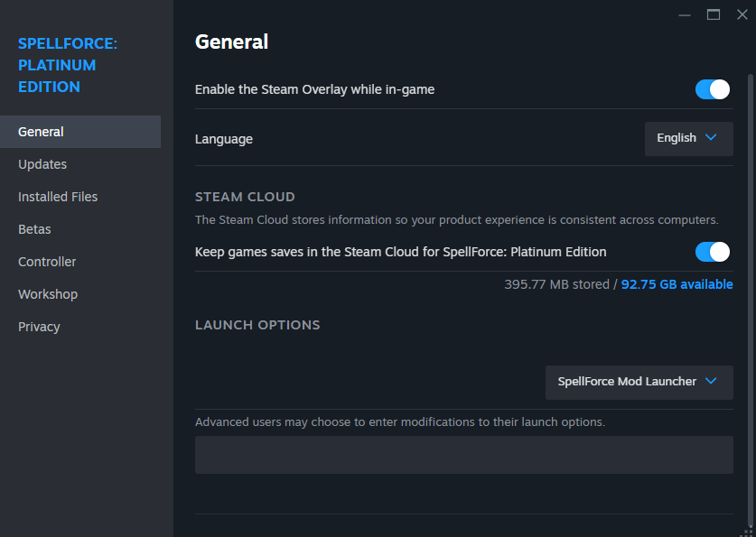Click the SpellForce: Platinum Edition title

pos(68,65)
